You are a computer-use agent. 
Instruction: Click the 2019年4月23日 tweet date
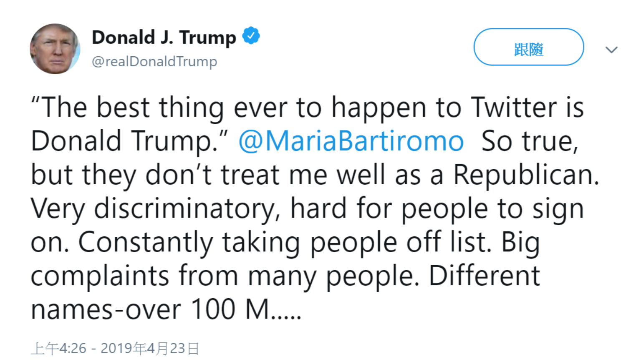tap(150, 348)
